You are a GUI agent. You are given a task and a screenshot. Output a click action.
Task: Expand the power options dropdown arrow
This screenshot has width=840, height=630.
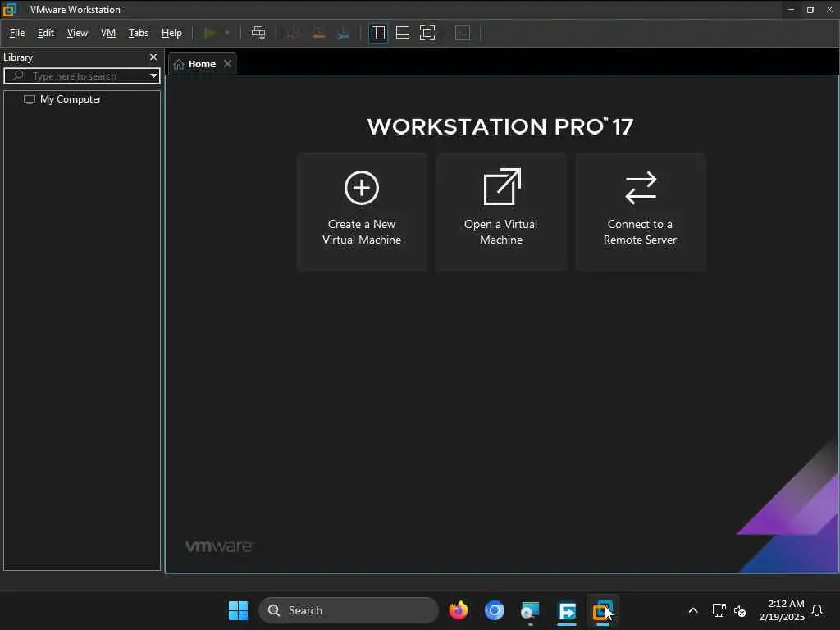[x=227, y=33]
